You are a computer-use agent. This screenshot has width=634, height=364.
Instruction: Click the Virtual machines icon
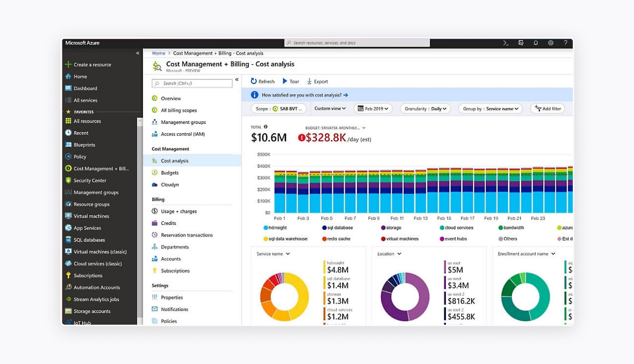coord(68,216)
